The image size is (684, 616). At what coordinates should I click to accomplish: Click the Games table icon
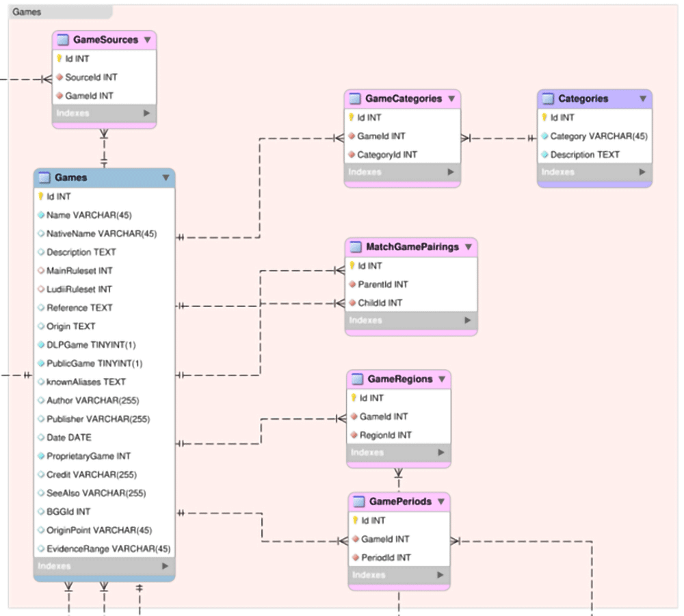[x=44, y=178]
